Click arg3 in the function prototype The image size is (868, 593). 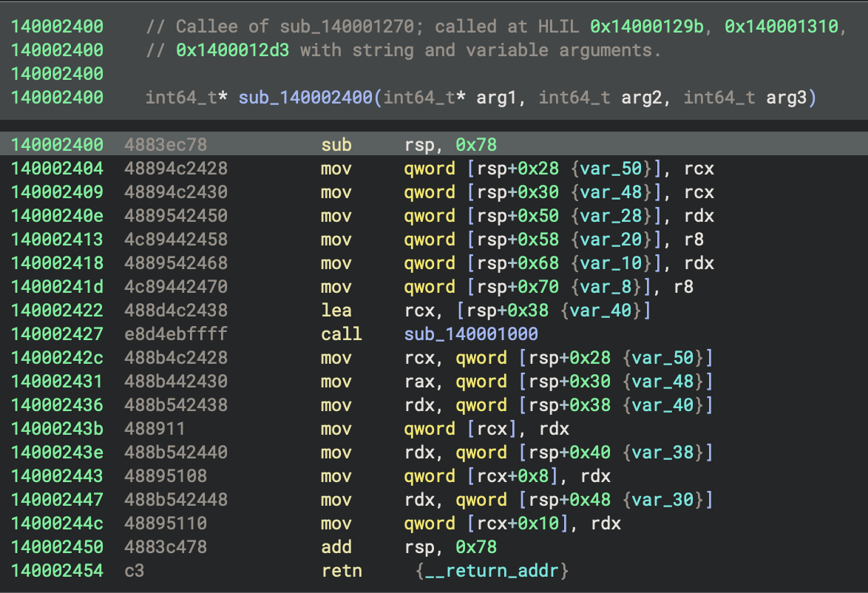787,98
